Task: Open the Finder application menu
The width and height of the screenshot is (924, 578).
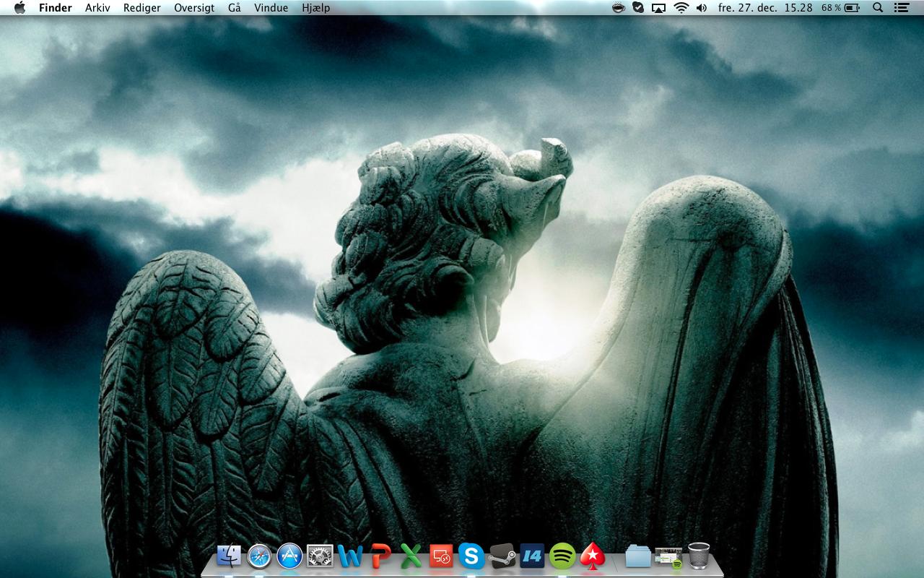Action: 56,8
